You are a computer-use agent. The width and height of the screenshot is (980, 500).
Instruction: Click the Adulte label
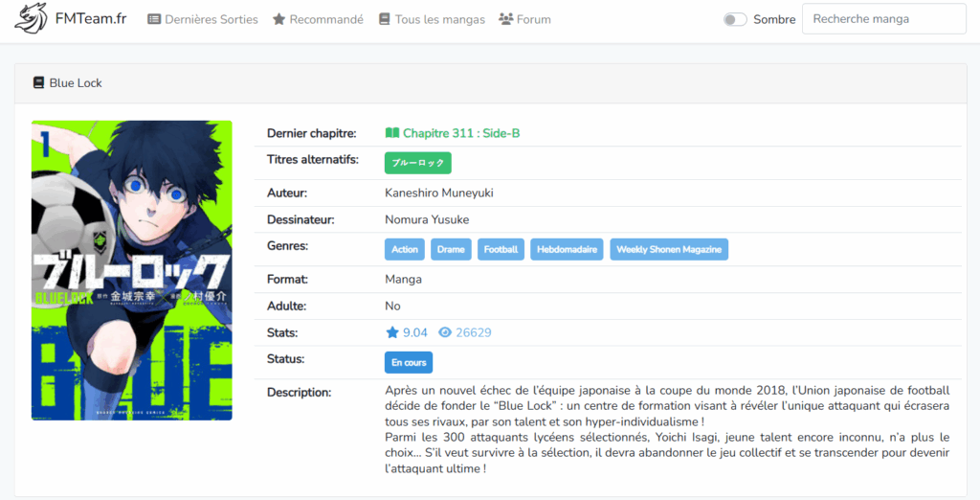click(x=286, y=306)
